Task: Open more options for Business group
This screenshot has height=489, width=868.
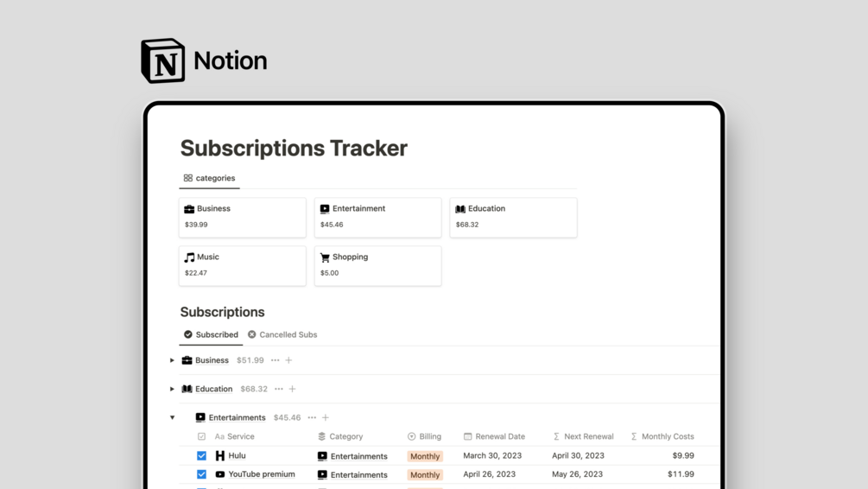Action: [x=276, y=360]
